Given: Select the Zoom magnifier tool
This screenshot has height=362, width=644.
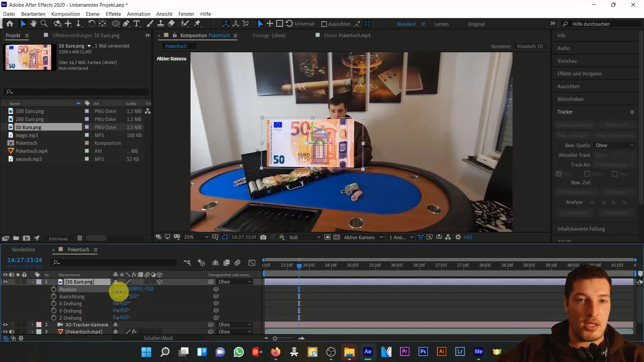Looking at the screenshot, I should [x=44, y=23].
